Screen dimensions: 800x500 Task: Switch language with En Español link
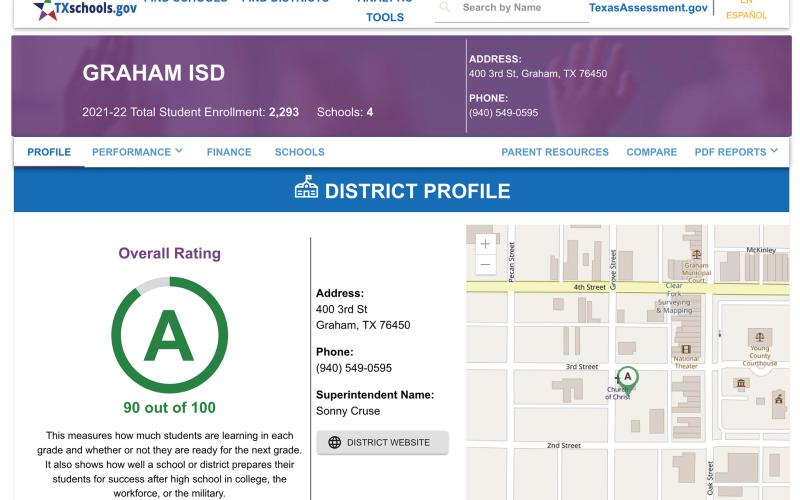tap(746, 9)
